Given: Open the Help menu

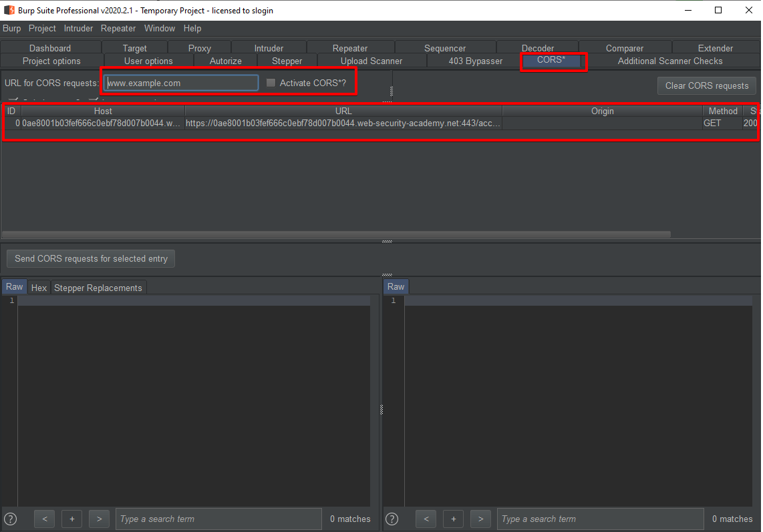Looking at the screenshot, I should pyautogui.click(x=192, y=28).
